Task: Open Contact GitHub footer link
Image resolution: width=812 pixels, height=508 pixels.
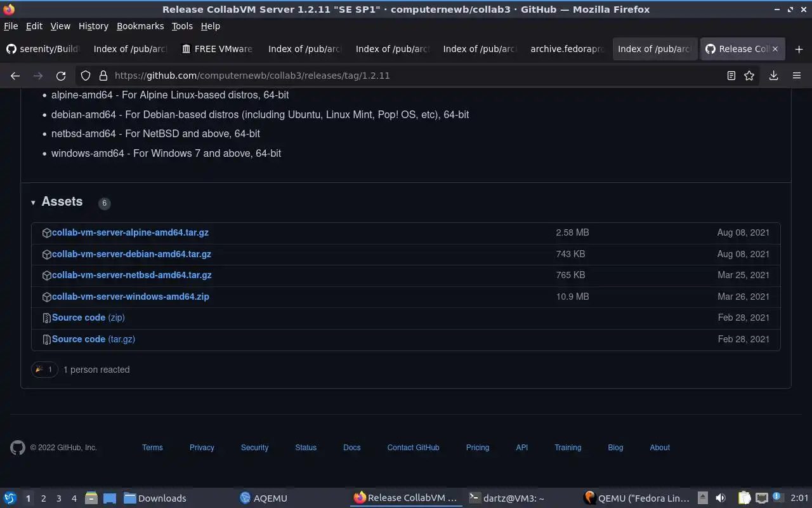Action: point(413,448)
